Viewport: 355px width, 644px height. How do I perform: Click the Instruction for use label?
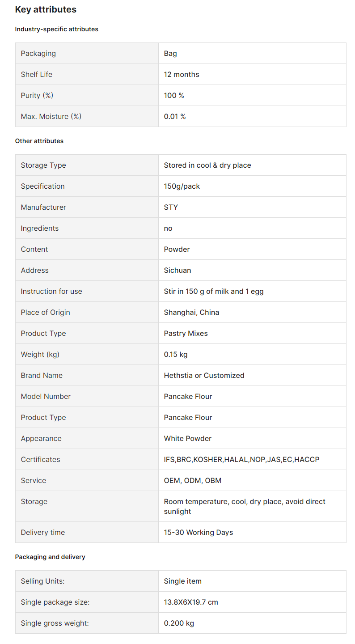(51, 291)
